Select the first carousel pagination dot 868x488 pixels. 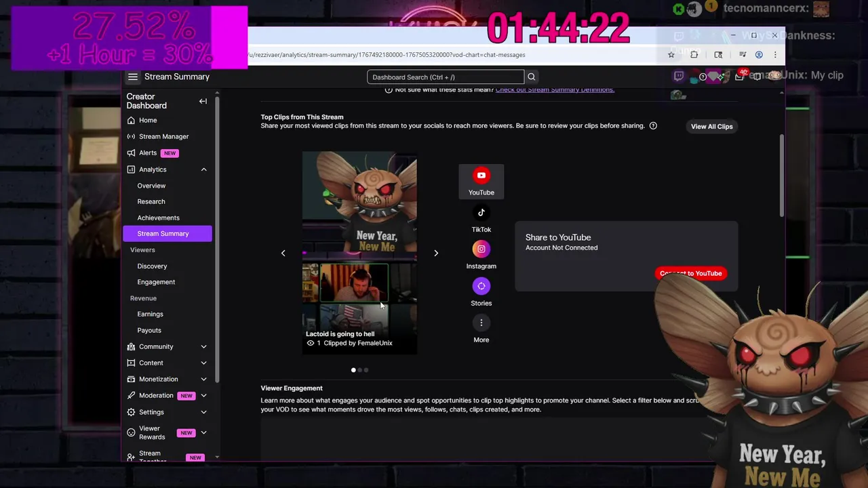pos(353,370)
